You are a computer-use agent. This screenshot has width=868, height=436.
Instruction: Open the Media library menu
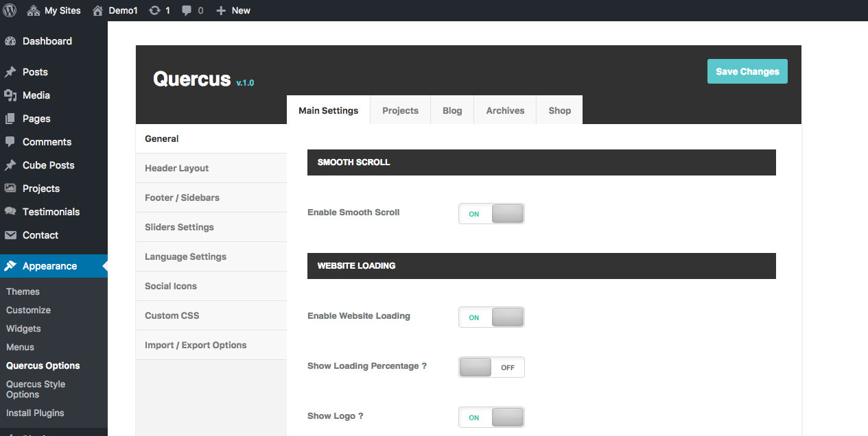tap(36, 95)
